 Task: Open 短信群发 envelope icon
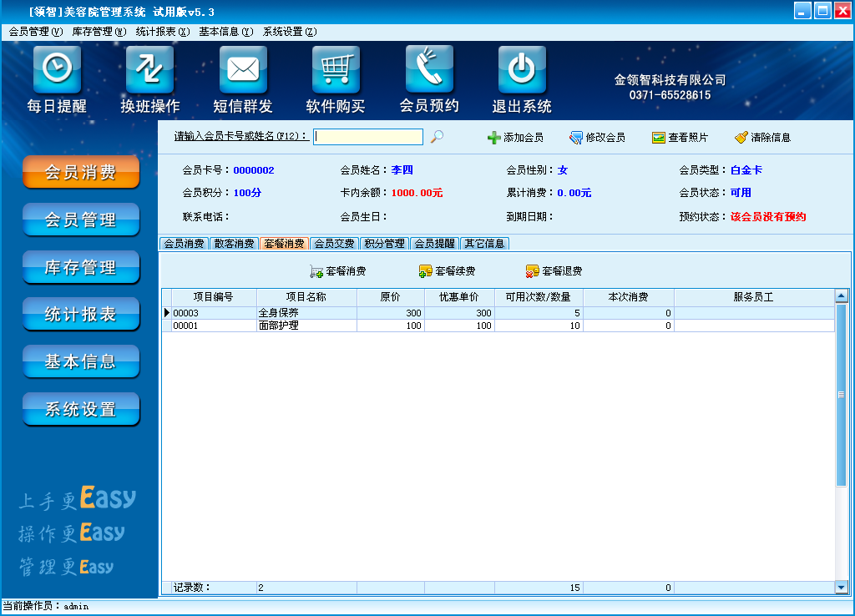[243, 70]
